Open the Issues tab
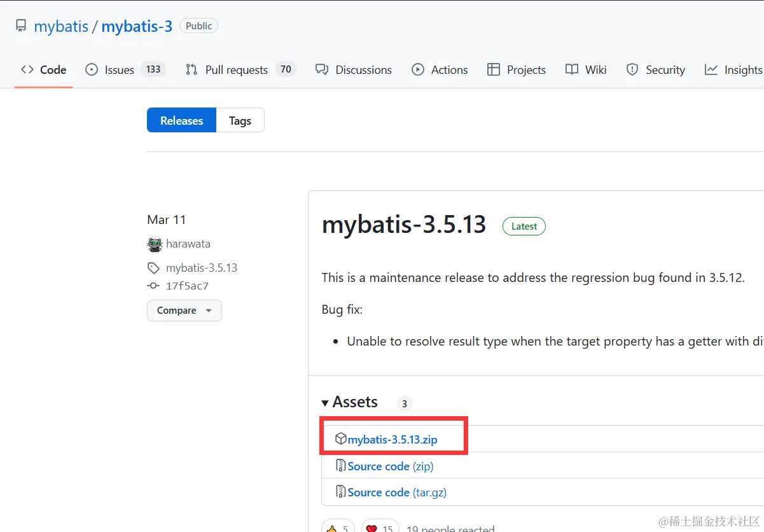The height and width of the screenshot is (532, 764). coord(125,70)
